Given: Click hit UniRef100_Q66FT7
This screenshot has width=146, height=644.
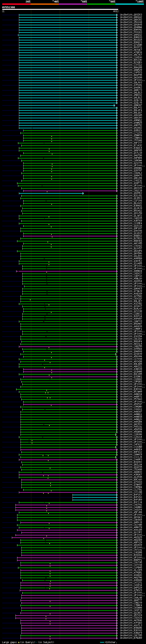Looking at the screenshot, I should point(131,600).
